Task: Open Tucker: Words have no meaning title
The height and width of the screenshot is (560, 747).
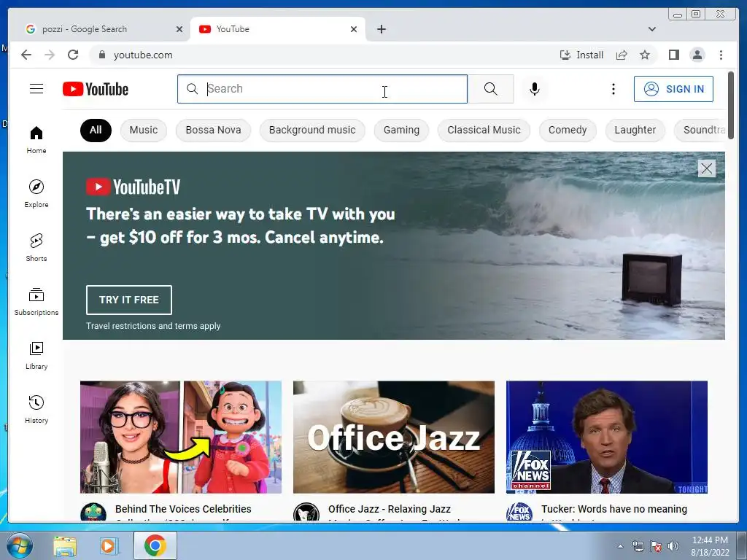Action: click(x=614, y=509)
